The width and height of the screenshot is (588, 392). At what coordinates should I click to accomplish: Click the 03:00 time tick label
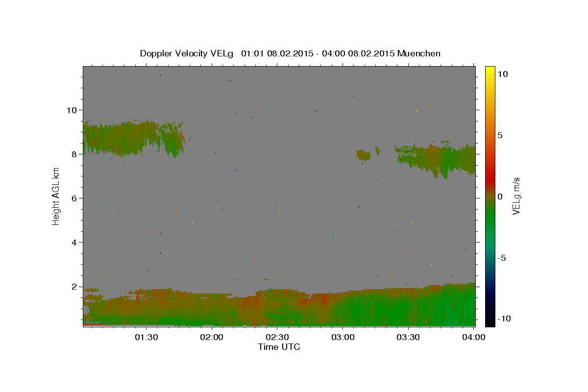tap(343, 337)
